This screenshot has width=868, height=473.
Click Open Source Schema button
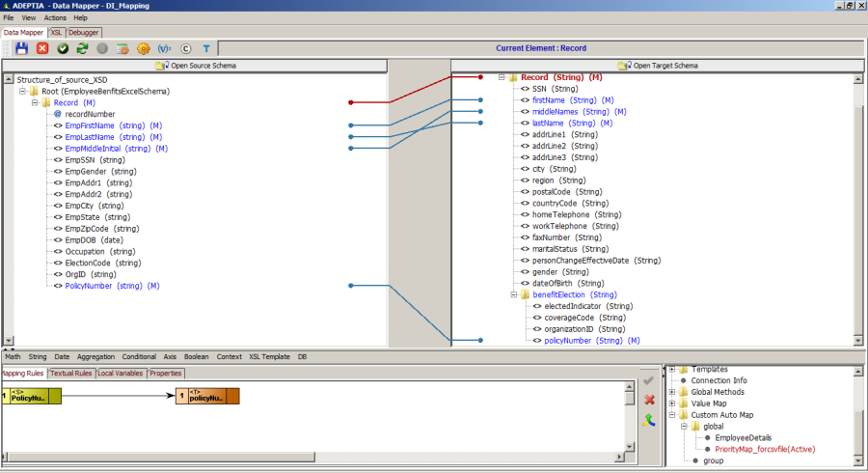click(x=195, y=66)
